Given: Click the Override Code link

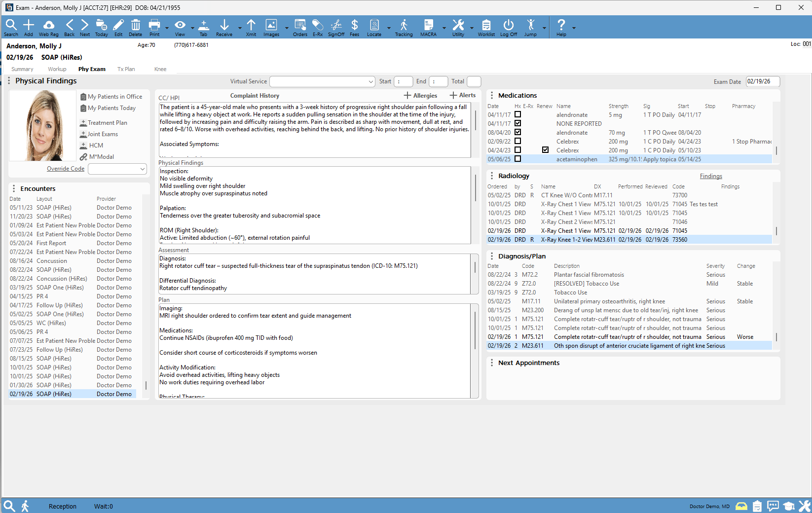Looking at the screenshot, I should coord(66,169).
